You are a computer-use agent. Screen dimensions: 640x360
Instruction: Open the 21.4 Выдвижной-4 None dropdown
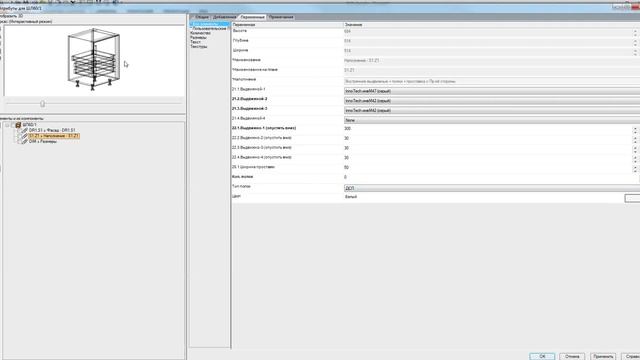point(492,120)
